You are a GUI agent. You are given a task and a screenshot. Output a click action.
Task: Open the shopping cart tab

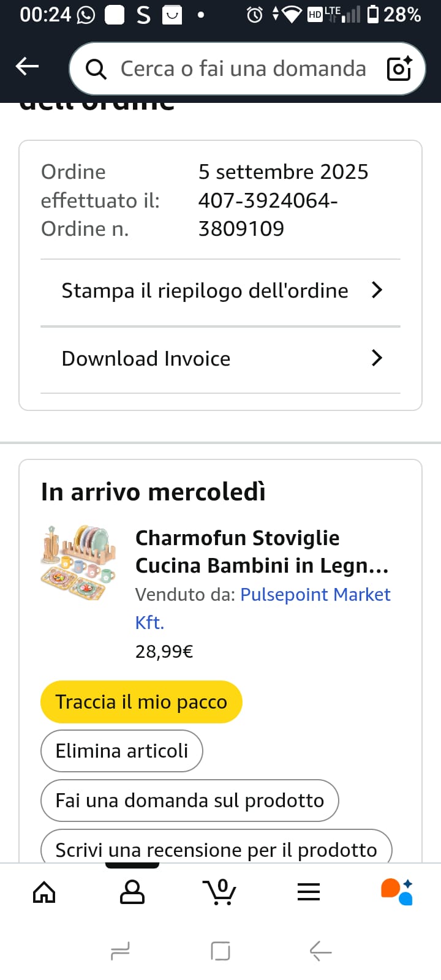(220, 892)
